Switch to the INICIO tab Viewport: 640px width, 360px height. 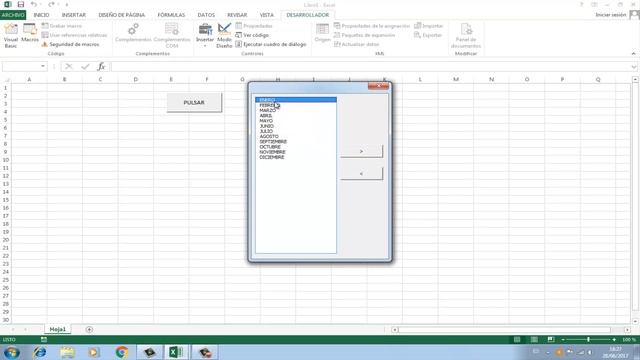pyautogui.click(x=41, y=15)
